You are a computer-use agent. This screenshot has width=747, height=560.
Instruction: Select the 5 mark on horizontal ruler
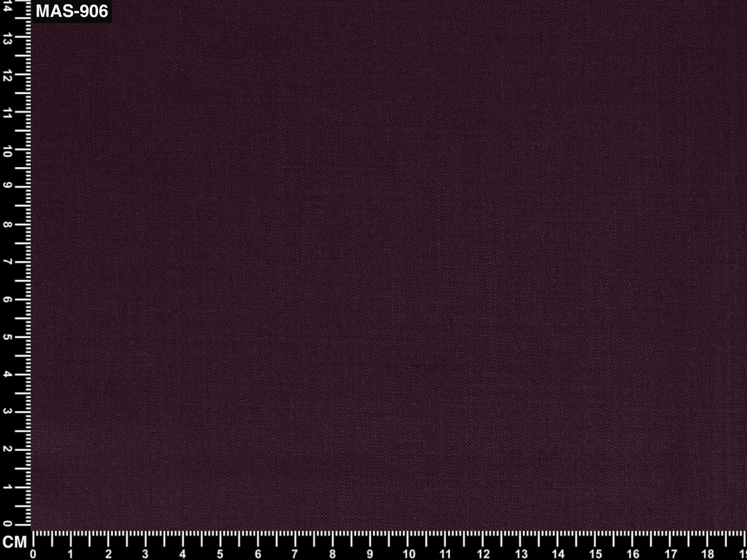220,554
